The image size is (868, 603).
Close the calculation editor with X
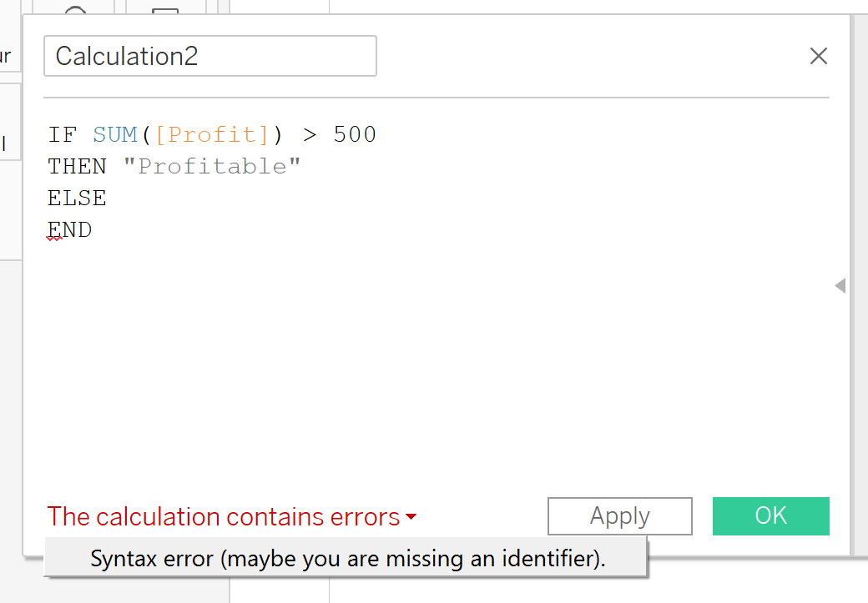pos(818,56)
